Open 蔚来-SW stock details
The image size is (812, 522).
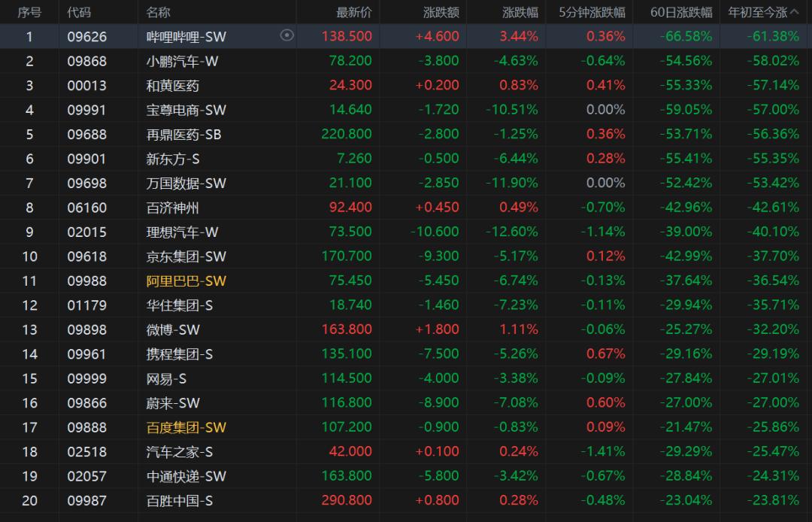[x=173, y=403]
